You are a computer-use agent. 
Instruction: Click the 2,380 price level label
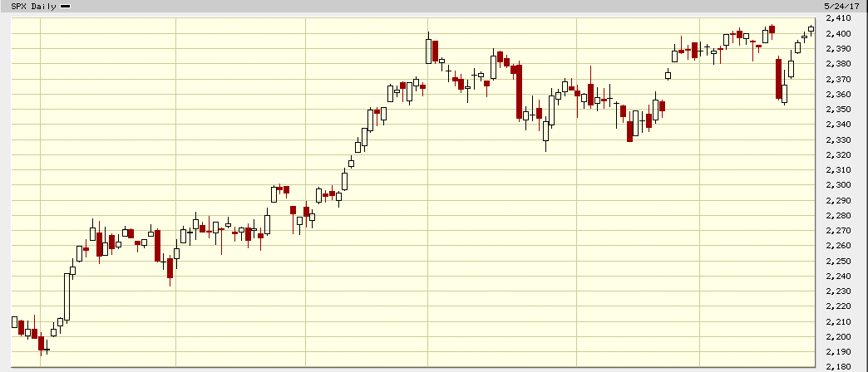coord(838,64)
